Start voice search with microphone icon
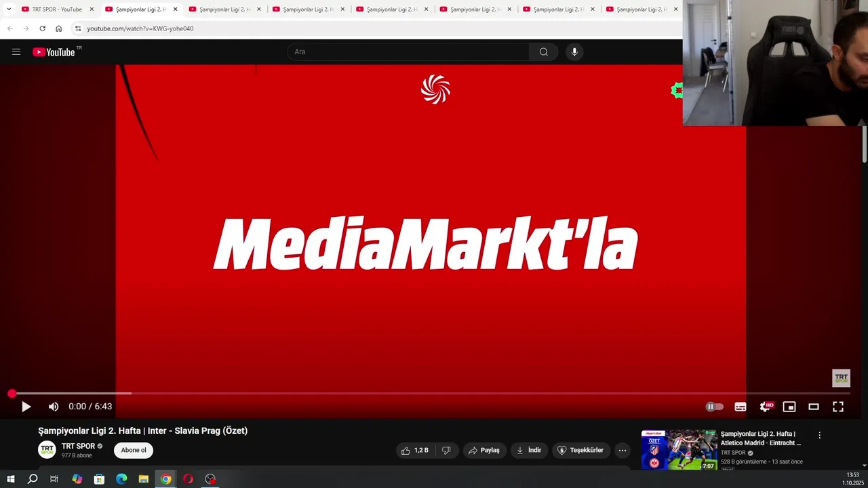Viewport: 868px width, 488px height. 574,52
